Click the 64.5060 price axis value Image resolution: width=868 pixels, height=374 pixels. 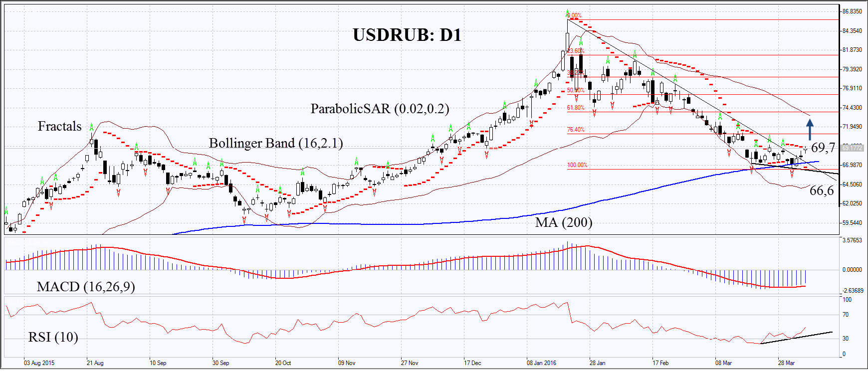852,185
